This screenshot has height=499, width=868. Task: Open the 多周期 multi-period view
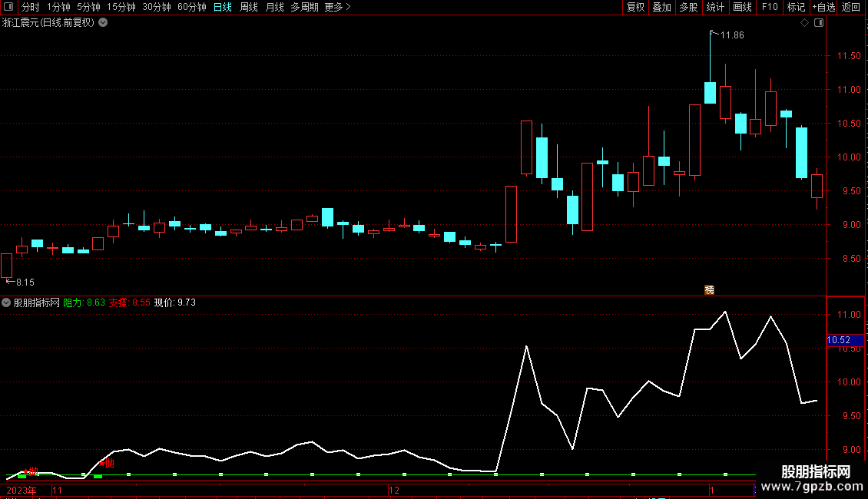tap(304, 7)
